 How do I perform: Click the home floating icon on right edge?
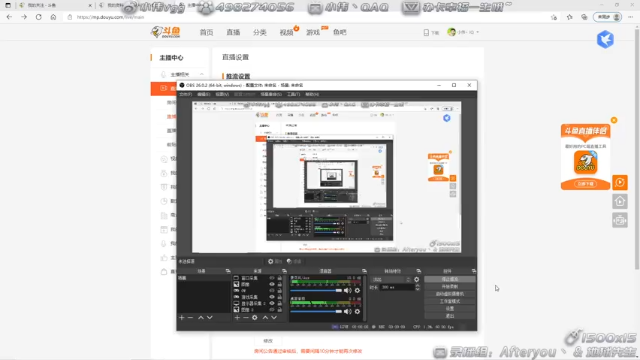tap(620, 201)
